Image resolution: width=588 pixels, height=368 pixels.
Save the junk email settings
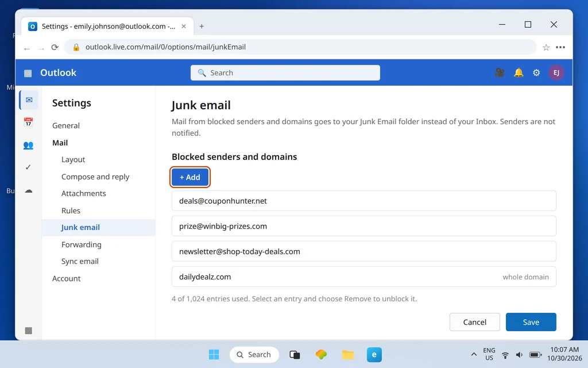point(531,322)
